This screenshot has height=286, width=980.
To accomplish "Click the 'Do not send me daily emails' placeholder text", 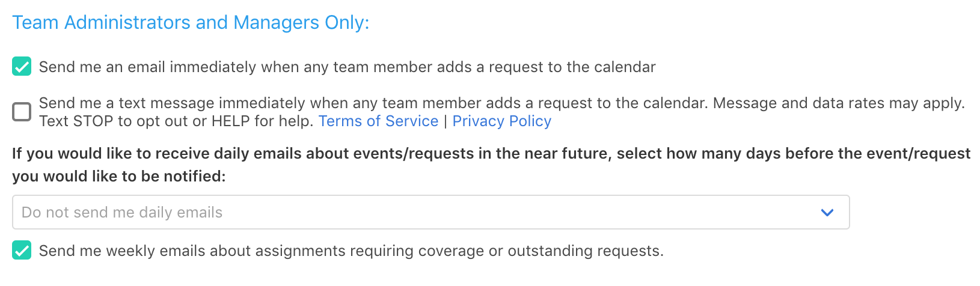I will point(122,212).
